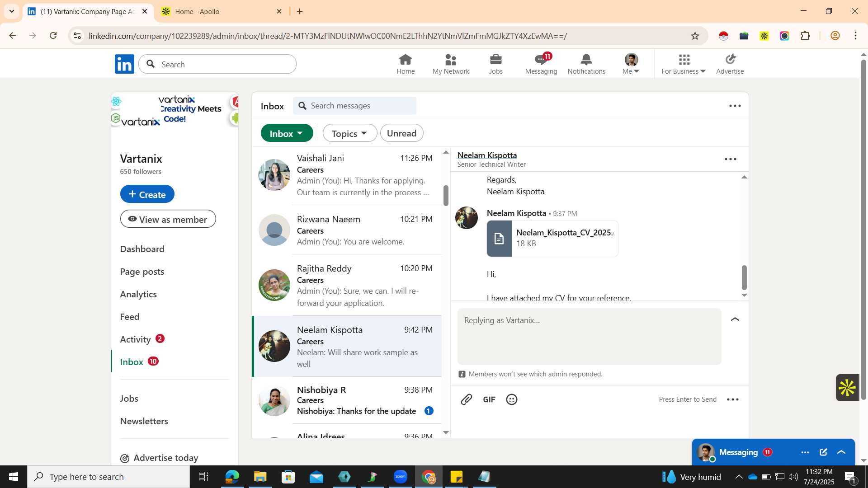Open Zoom from the taskbar

coord(401,477)
